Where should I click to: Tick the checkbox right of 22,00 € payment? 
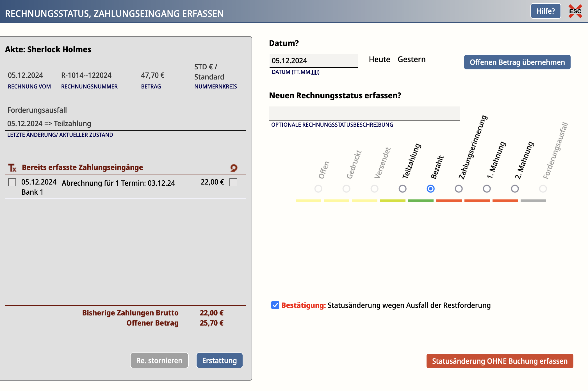coord(233,182)
